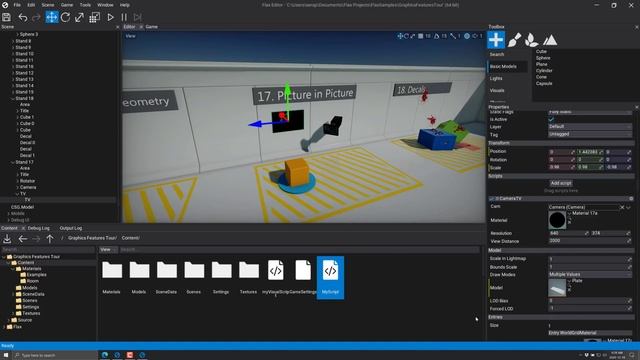Screen dimensions: 640x360
Task: Open the Cam reference picker arrow
Action: point(629,207)
